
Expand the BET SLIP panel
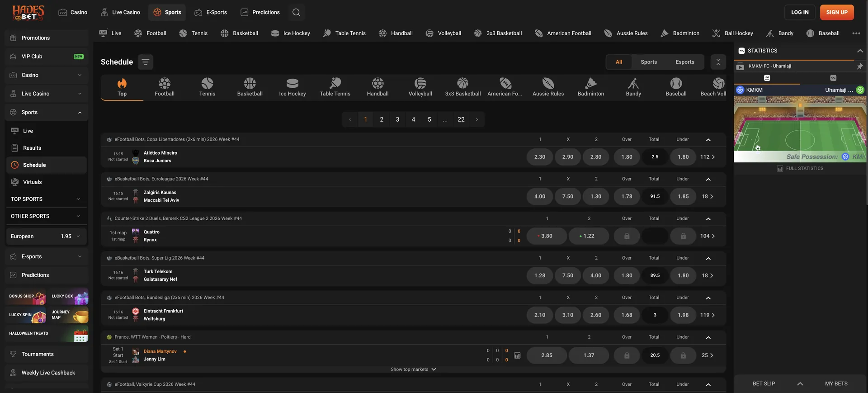point(800,384)
